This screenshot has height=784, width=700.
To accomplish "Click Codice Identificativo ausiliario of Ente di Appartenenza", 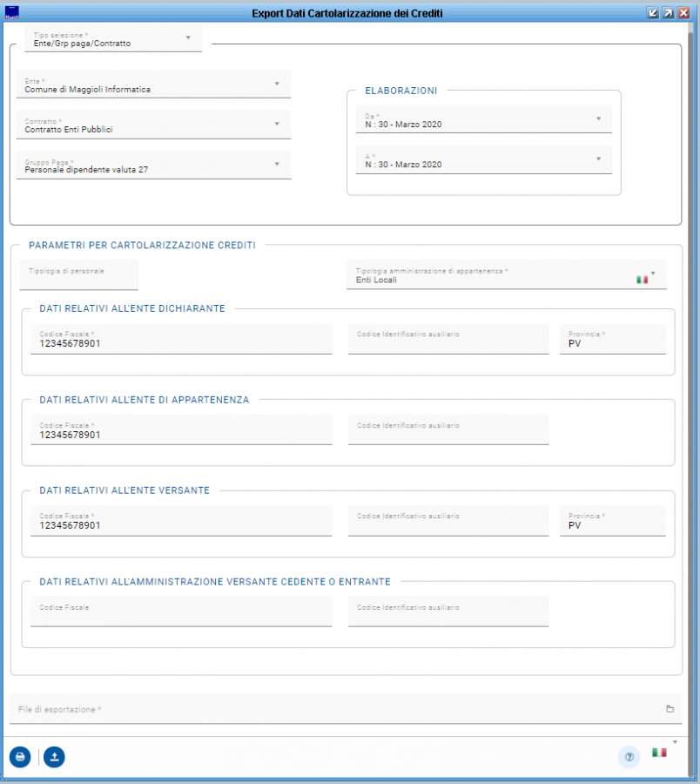I will click(448, 430).
